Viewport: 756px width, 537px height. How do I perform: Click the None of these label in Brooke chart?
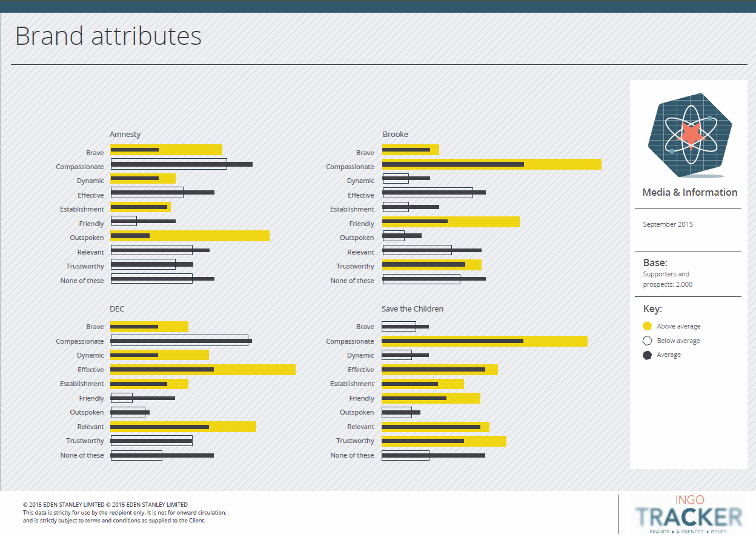(353, 281)
